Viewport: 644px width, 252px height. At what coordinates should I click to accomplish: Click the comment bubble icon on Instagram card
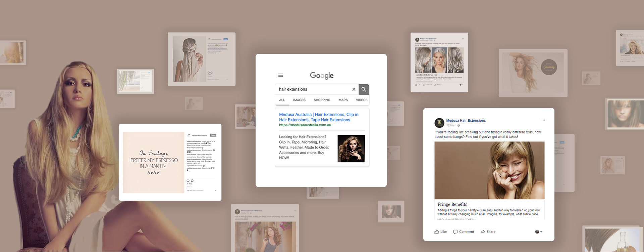[x=192, y=181]
